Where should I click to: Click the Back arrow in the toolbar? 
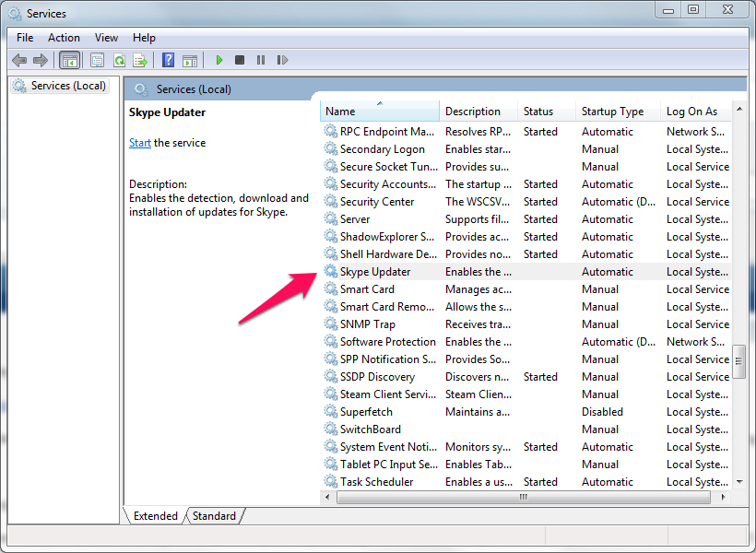coord(19,60)
